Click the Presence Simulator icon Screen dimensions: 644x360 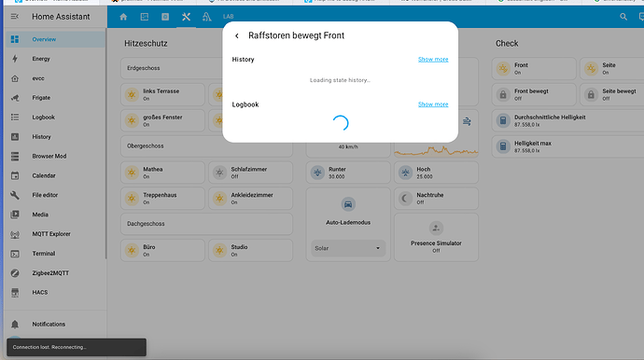(436, 228)
